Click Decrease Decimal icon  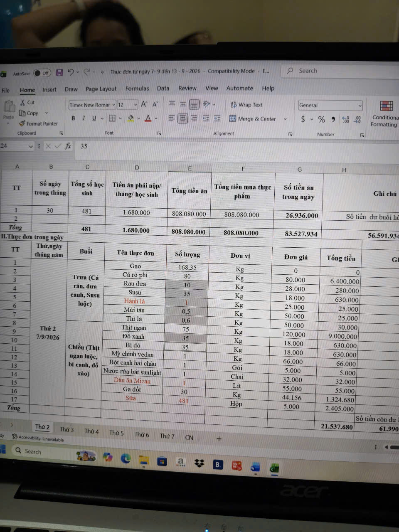click(357, 120)
